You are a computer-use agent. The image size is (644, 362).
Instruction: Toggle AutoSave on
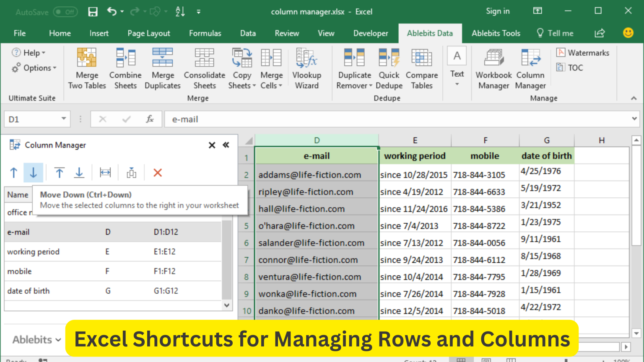[x=65, y=12]
